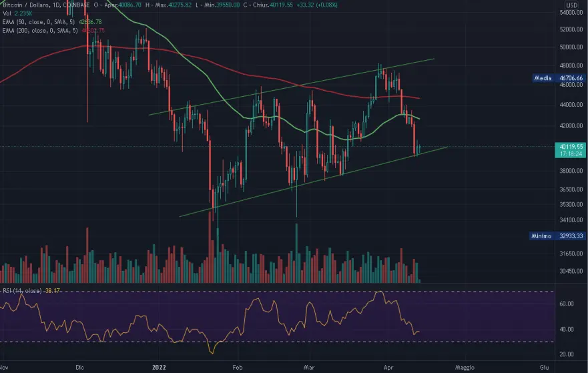Click the EMA 50 value 42636.78

click(x=90, y=22)
